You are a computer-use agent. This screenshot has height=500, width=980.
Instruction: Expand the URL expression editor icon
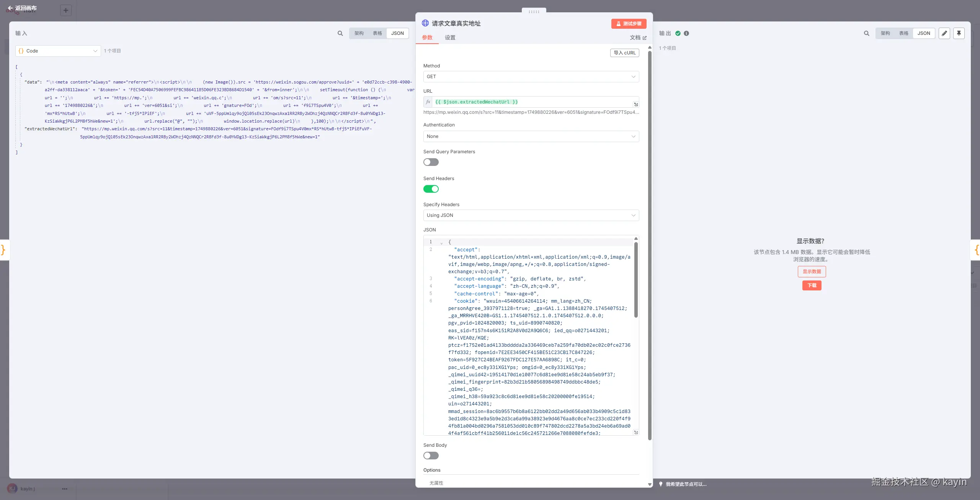[636, 104]
